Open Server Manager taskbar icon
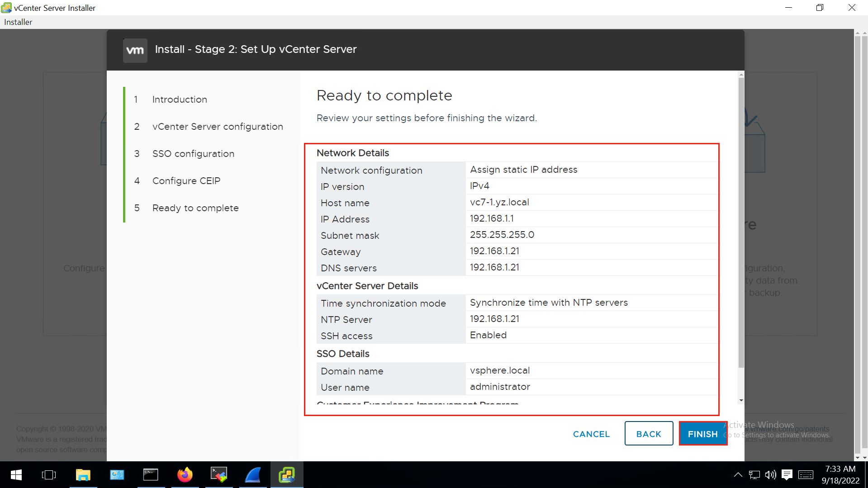 pyautogui.click(x=117, y=475)
